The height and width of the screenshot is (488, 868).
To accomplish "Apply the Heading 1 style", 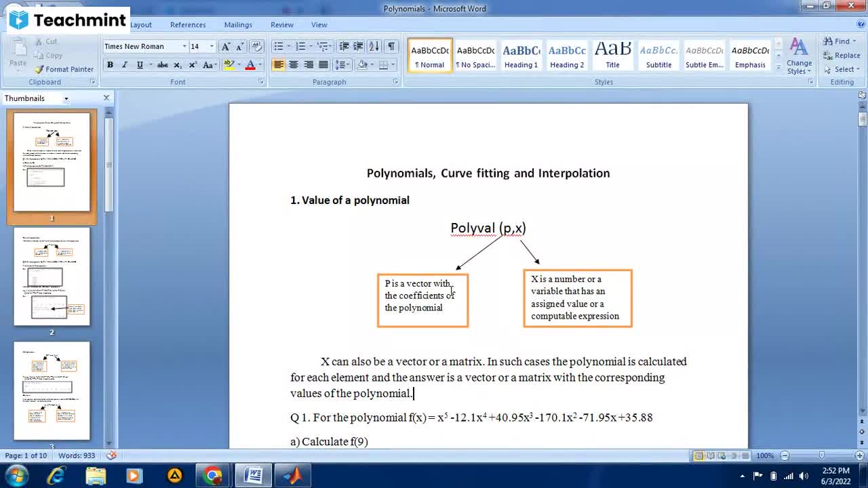I will coord(521,55).
